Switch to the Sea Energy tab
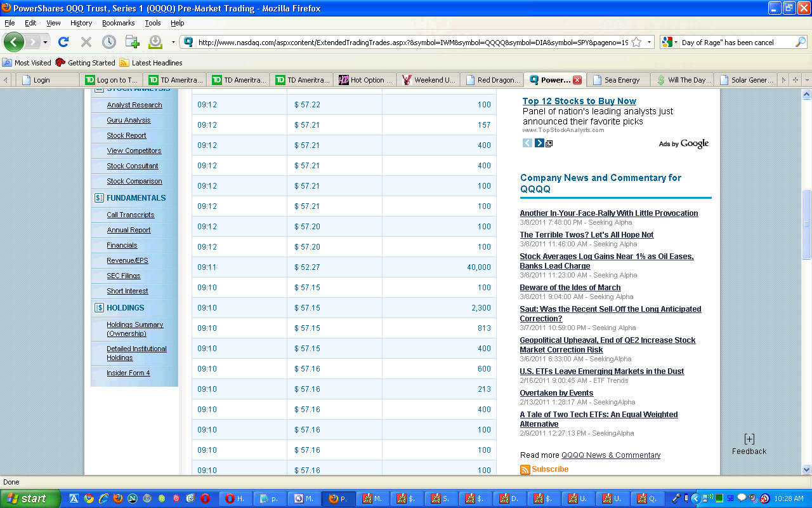Screen dimensions: 812x508 tap(619, 80)
